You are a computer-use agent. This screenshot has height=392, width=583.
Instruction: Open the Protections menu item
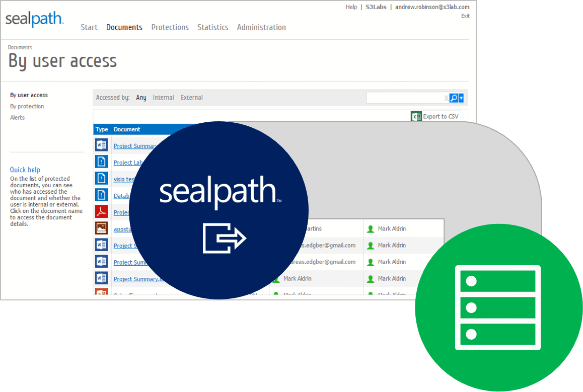tap(170, 27)
